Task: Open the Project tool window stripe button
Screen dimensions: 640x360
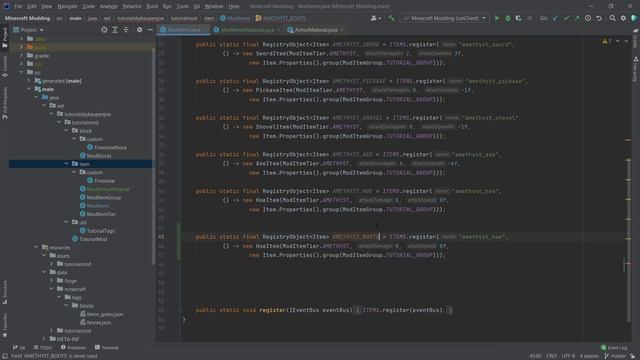Action: coord(4,38)
